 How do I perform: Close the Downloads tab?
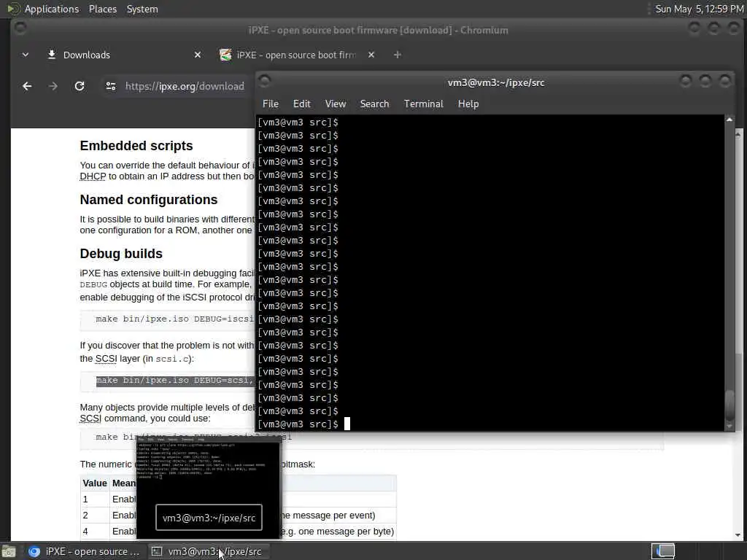pos(198,55)
